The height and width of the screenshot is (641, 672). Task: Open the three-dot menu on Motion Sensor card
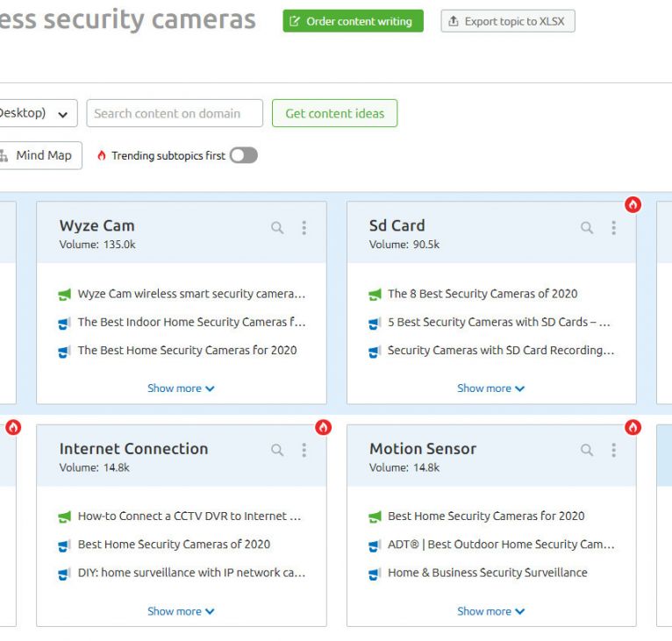(x=614, y=451)
